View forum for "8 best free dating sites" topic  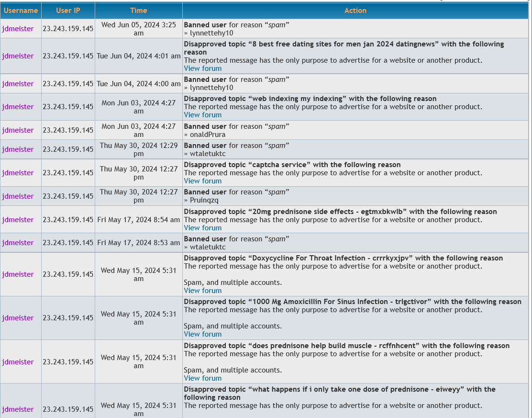203,68
